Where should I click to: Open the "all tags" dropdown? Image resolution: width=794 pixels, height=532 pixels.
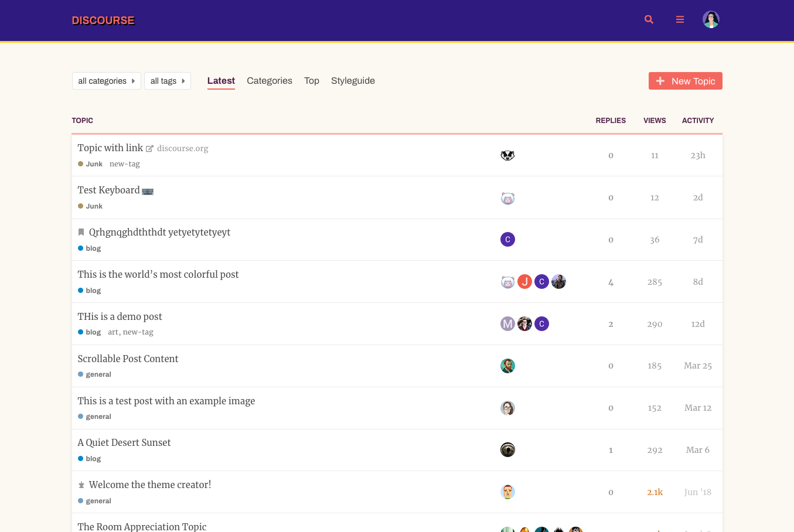point(168,81)
